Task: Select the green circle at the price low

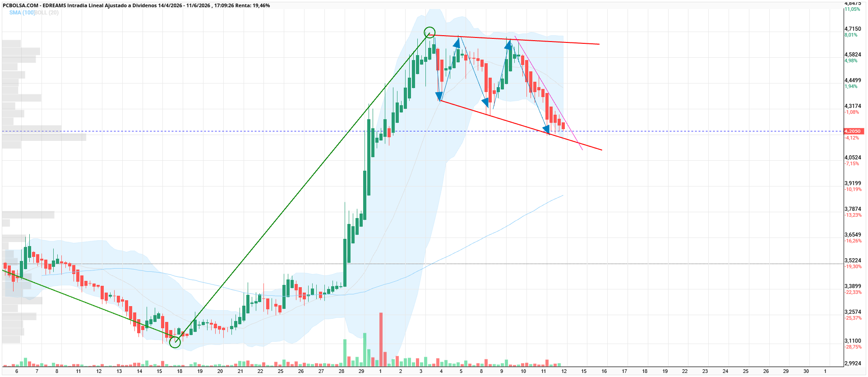Action: [x=175, y=342]
